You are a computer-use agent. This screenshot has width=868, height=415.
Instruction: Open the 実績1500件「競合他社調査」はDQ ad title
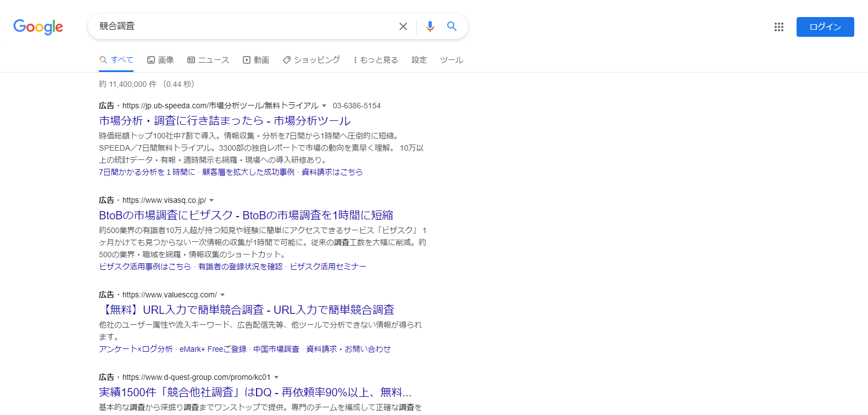click(255, 392)
